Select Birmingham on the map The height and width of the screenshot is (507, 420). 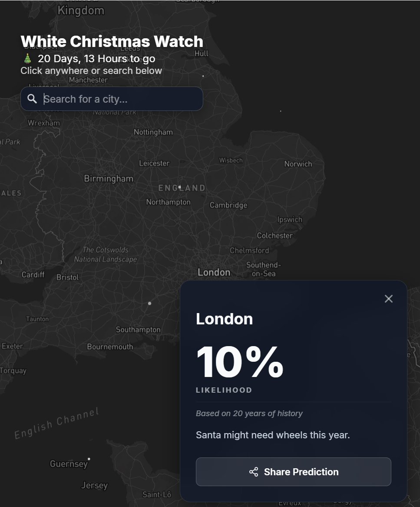coord(109,178)
